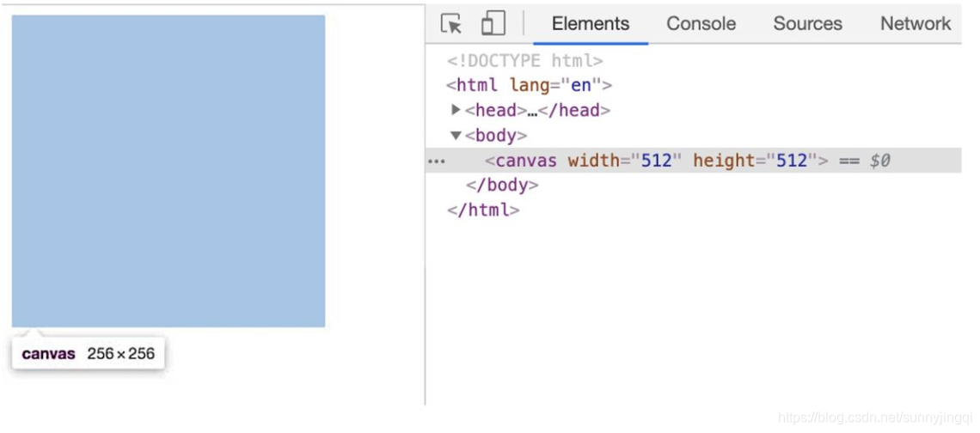Toggle the device toolbar icon
980x433 pixels.
493,24
